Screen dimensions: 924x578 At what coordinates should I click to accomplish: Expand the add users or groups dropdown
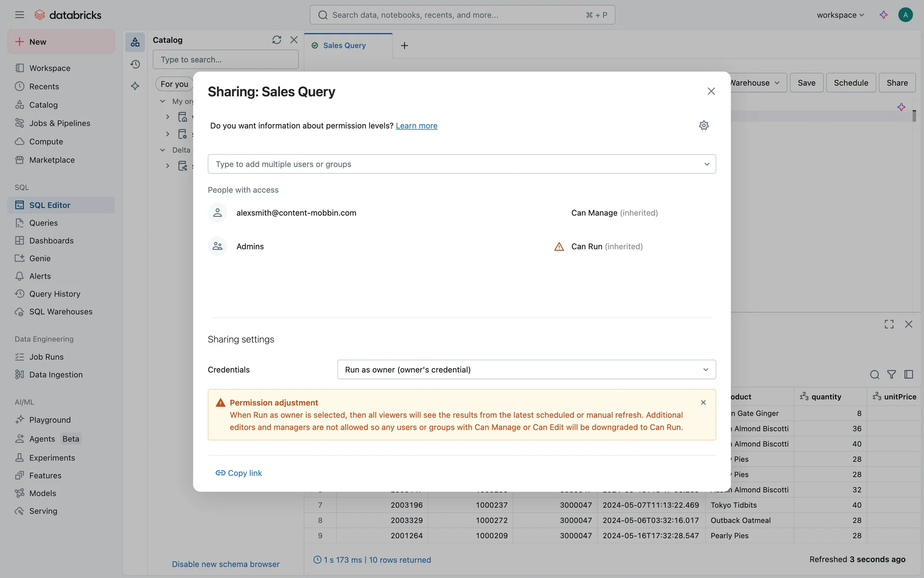pos(706,164)
